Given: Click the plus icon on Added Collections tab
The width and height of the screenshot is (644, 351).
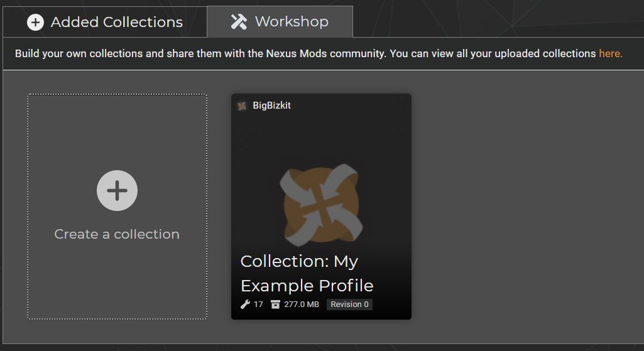Looking at the screenshot, I should tap(35, 22).
